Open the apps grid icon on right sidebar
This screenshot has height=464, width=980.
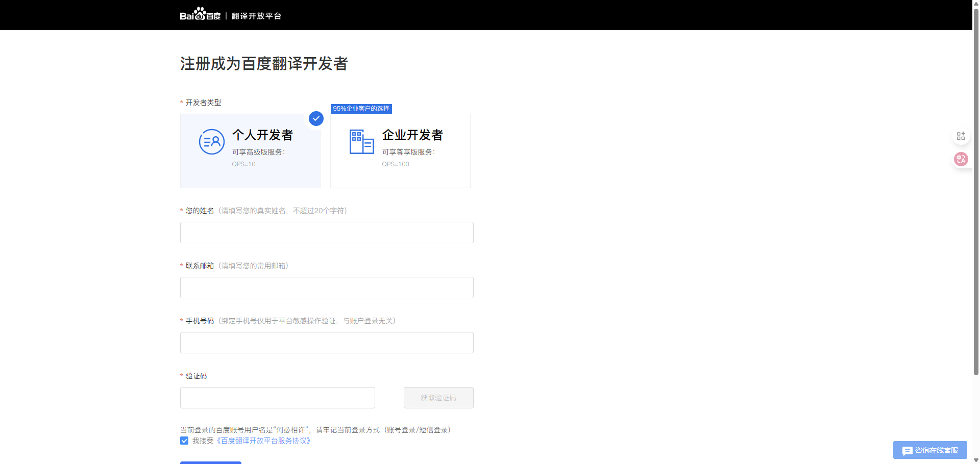(961, 136)
